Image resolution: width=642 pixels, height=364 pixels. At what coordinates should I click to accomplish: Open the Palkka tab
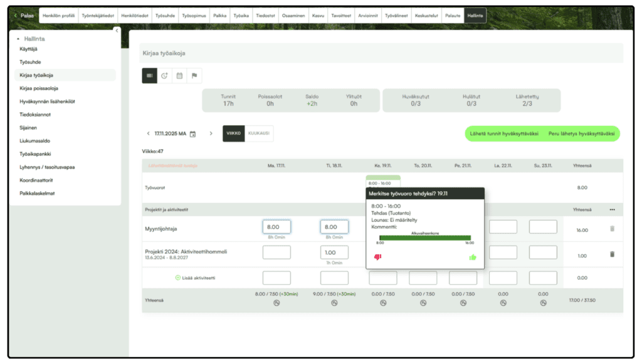pyautogui.click(x=219, y=15)
